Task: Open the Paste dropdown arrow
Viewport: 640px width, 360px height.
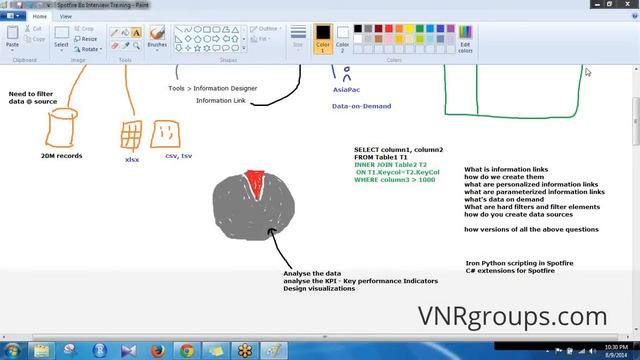Action: click(12, 50)
